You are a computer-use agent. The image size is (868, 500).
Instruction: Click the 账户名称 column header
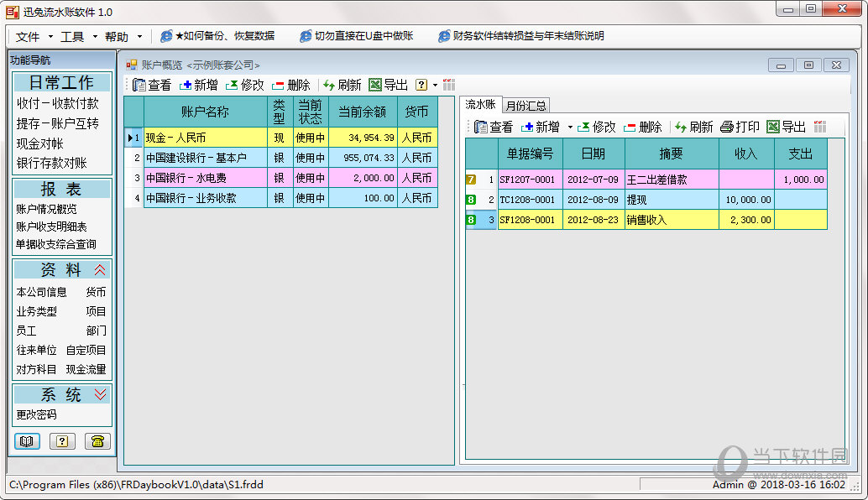pos(206,112)
